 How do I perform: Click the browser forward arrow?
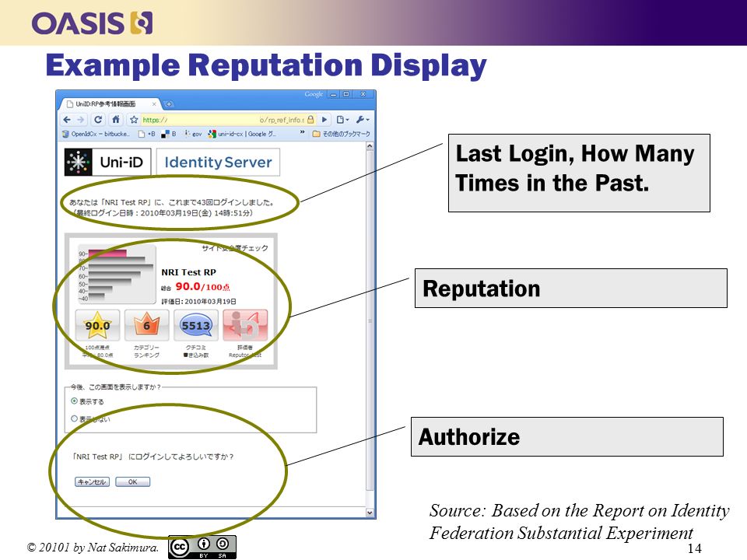pyautogui.click(x=80, y=120)
